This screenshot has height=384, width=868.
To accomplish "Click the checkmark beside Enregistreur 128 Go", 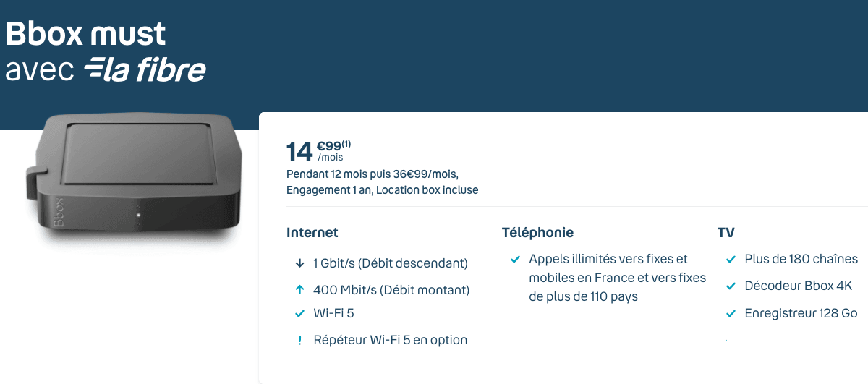I will (731, 314).
